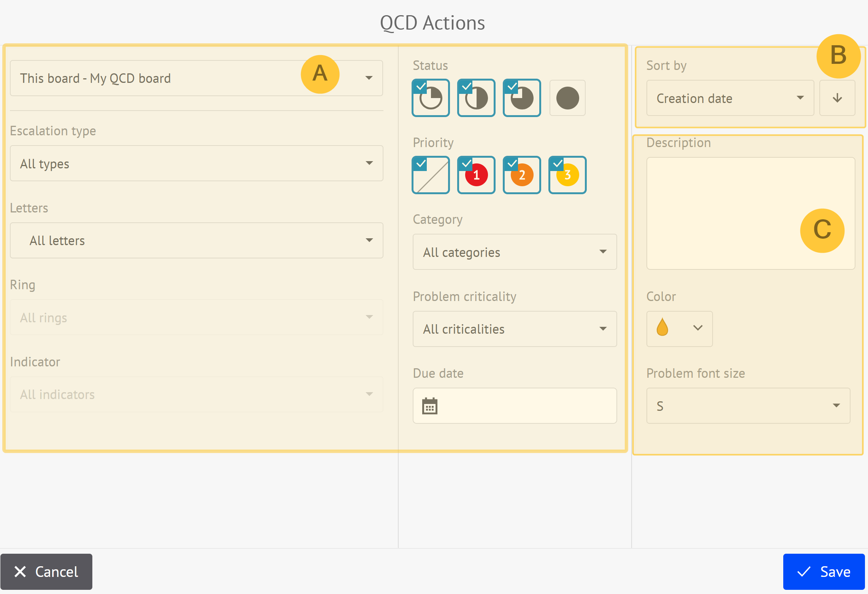Screen dimensions: 868x594
Task: Toggle the completed (full circle) status filter
Action: click(x=567, y=98)
